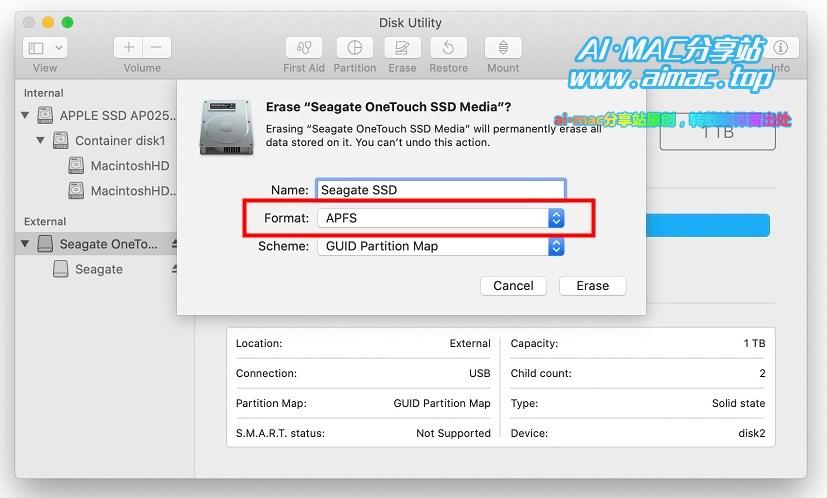Click the Type Solid state value

[738, 404]
